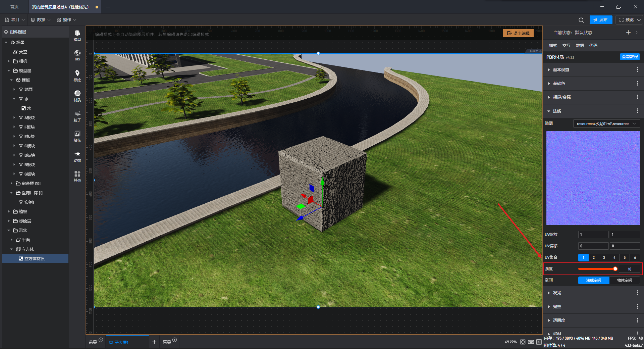Open the 动效 (animation effects) icon
This screenshot has height=349, width=644.
[x=77, y=156]
